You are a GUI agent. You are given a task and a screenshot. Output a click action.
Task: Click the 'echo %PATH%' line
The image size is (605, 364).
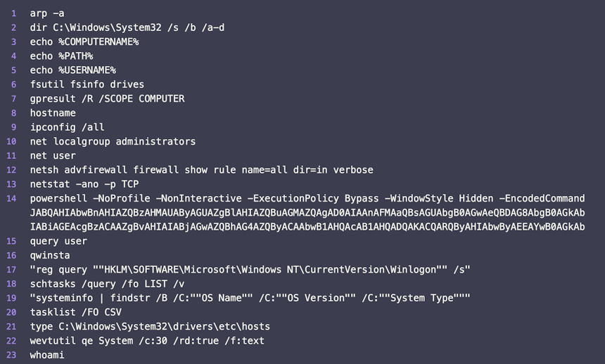(61, 56)
